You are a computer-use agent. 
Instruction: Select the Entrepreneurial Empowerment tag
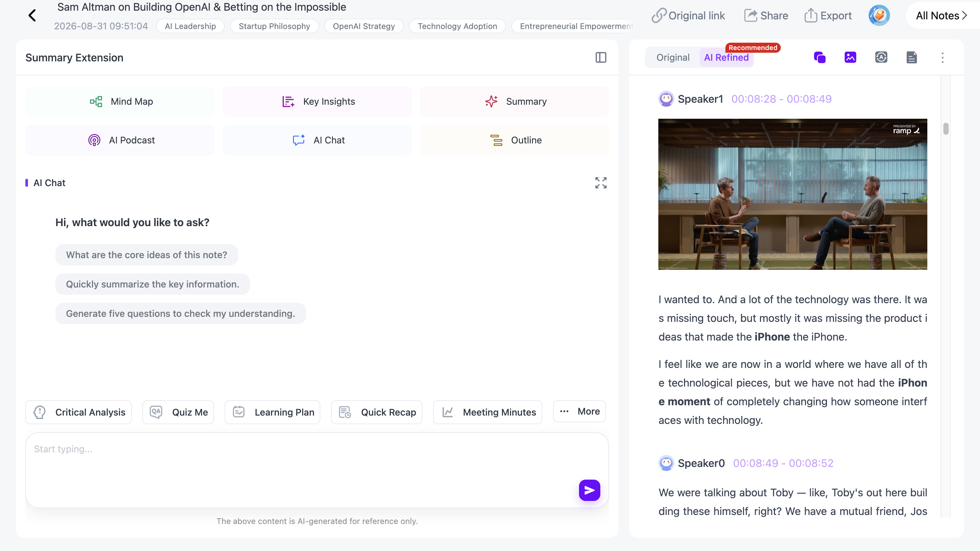point(572,26)
